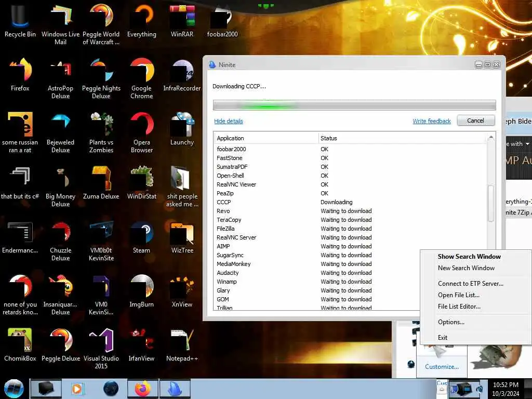Image resolution: width=532 pixels, height=399 pixels.
Task: Select Visual Studio 2015 desktop icon
Action: (101, 349)
